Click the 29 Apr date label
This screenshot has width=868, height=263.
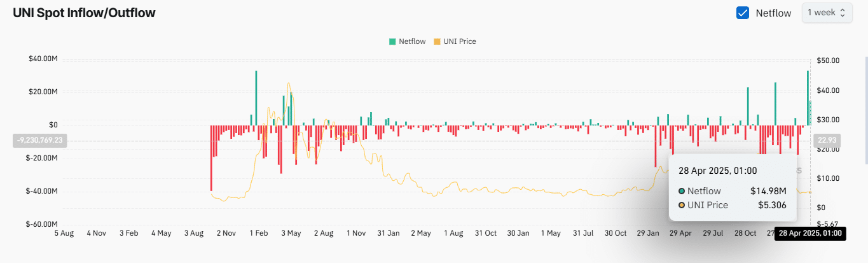coord(680,234)
